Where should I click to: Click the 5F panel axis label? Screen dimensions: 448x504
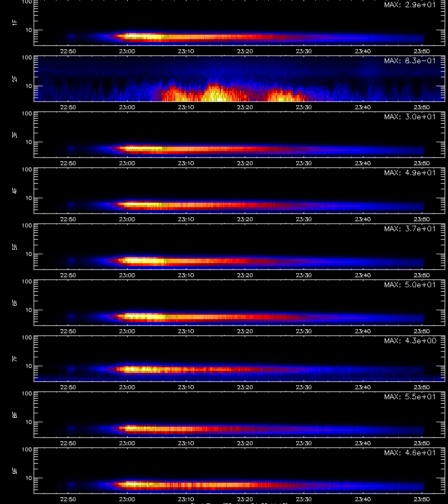[x=15, y=246]
